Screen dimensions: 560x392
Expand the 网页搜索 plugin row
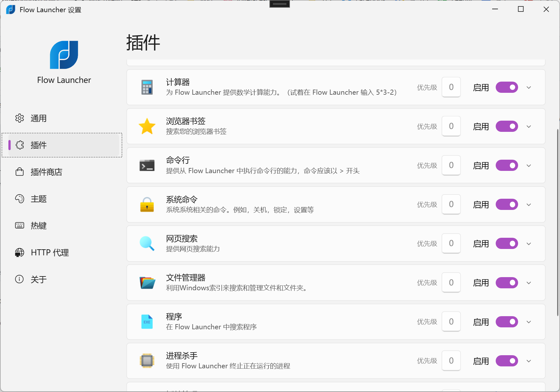coord(529,244)
